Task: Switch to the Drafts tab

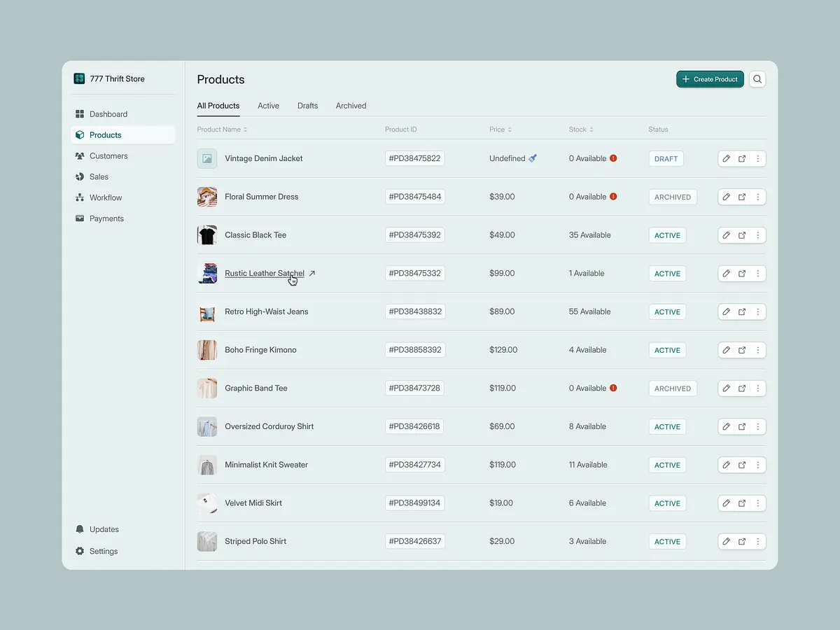Action: (307, 106)
